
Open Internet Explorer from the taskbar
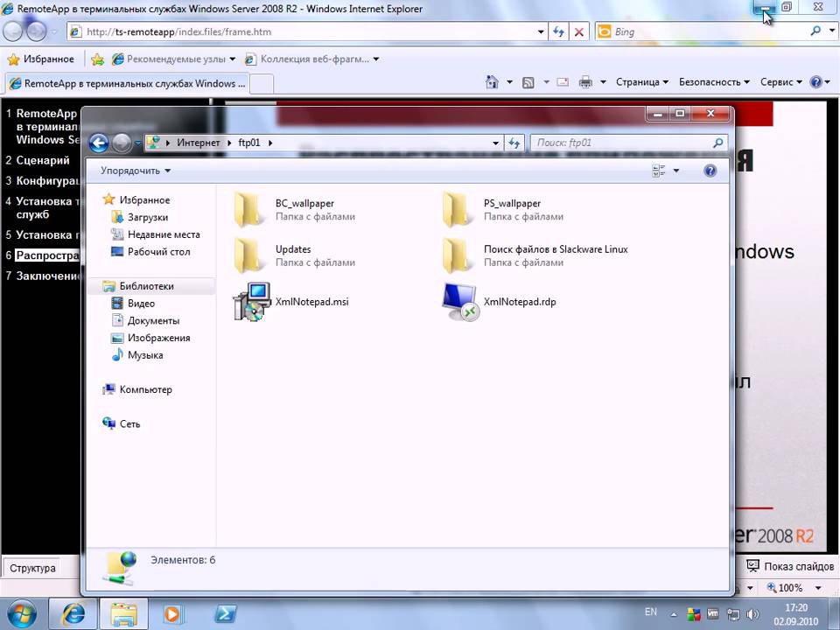[73, 614]
